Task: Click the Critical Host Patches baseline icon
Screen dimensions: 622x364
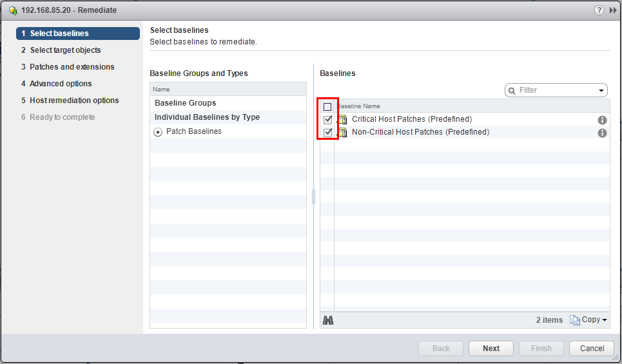Action: point(342,119)
